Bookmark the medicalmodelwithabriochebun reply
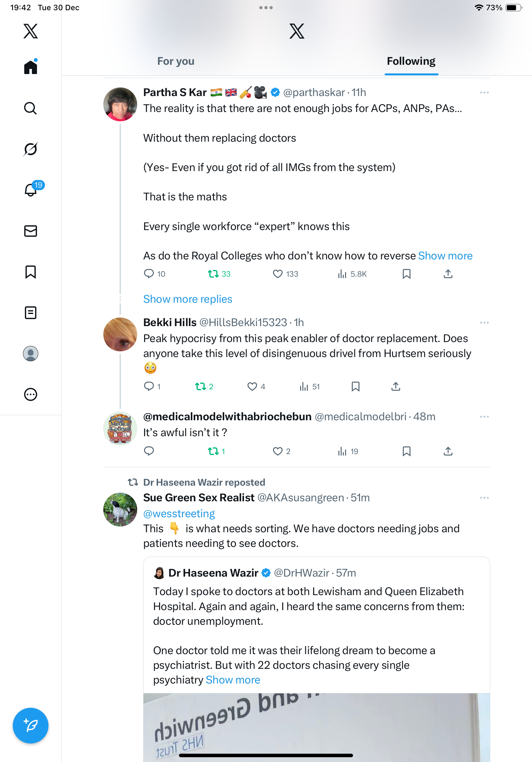 (x=406, y=451)
